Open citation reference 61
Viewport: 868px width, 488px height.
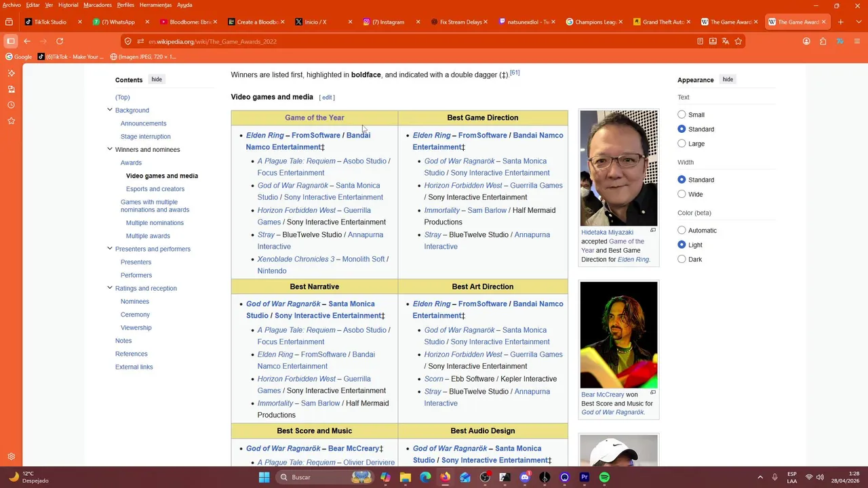point(515,73)
